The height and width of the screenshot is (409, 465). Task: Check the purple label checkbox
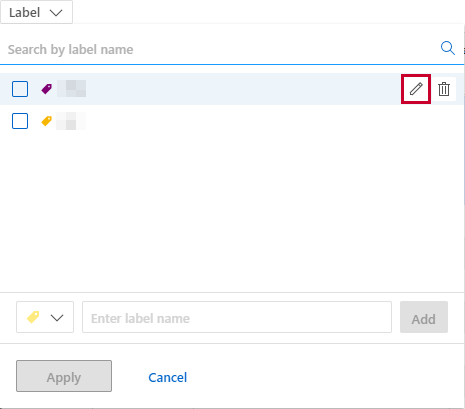pos(20,89)
